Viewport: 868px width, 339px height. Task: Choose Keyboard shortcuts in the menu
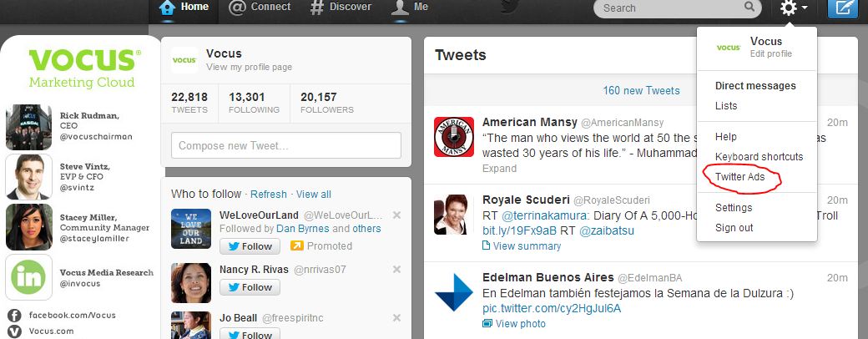759,156
